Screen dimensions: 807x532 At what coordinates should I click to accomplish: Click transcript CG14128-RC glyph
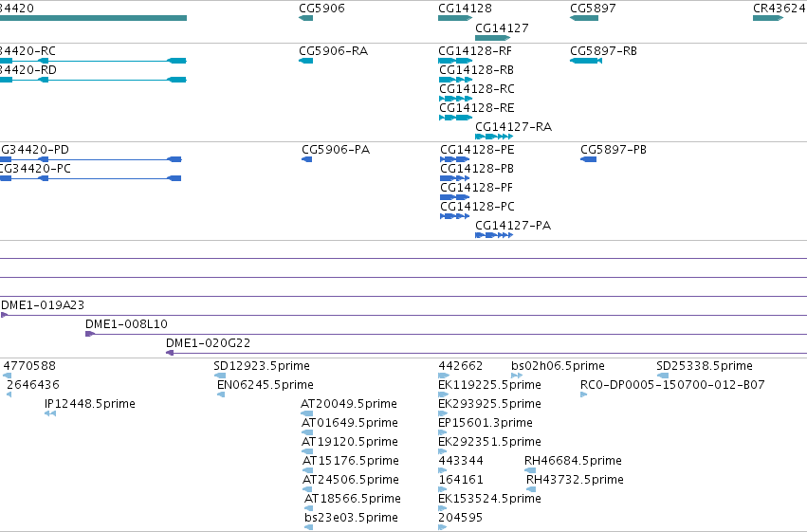(455, 99)
